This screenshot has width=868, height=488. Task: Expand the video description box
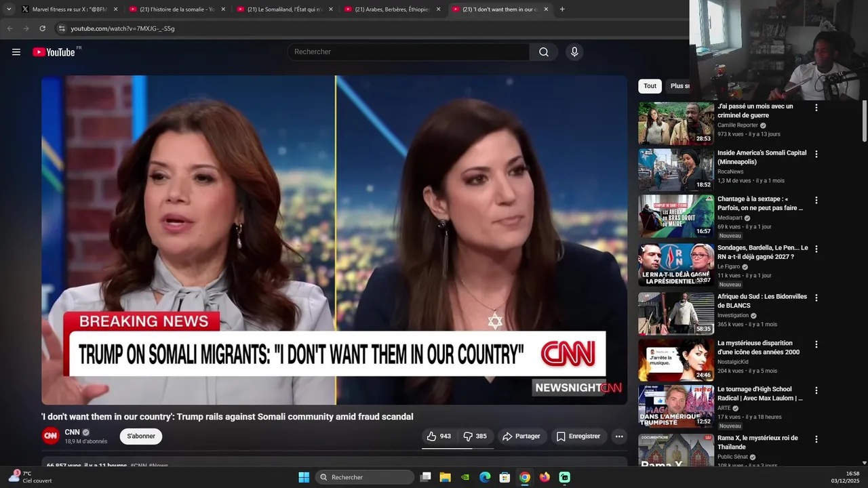334,462
